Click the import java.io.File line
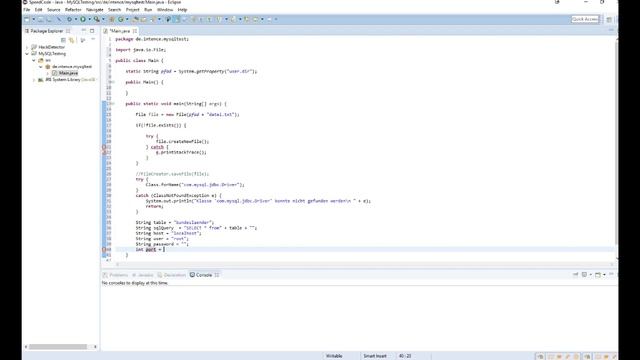This screenshot has height=360, width=640. pos(140,50)
